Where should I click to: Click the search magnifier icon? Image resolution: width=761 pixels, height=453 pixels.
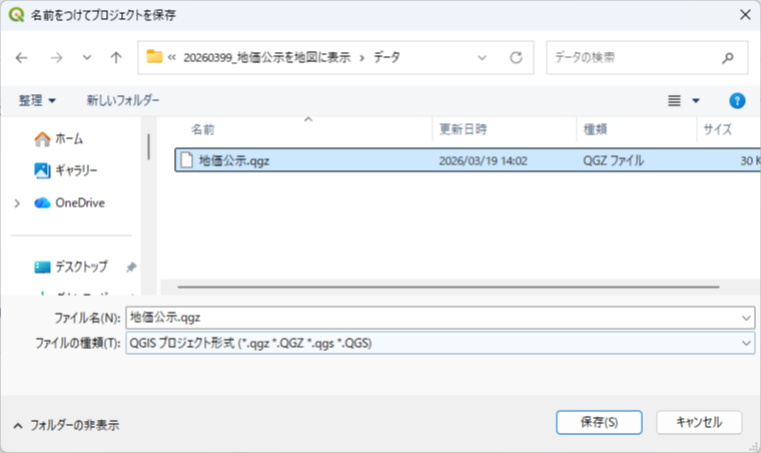click(728, 58)
